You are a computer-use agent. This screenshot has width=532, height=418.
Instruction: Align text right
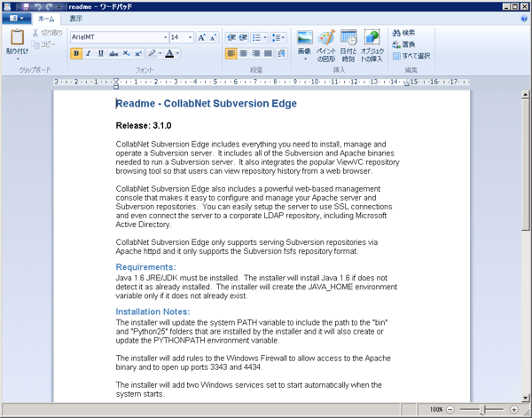256,53
